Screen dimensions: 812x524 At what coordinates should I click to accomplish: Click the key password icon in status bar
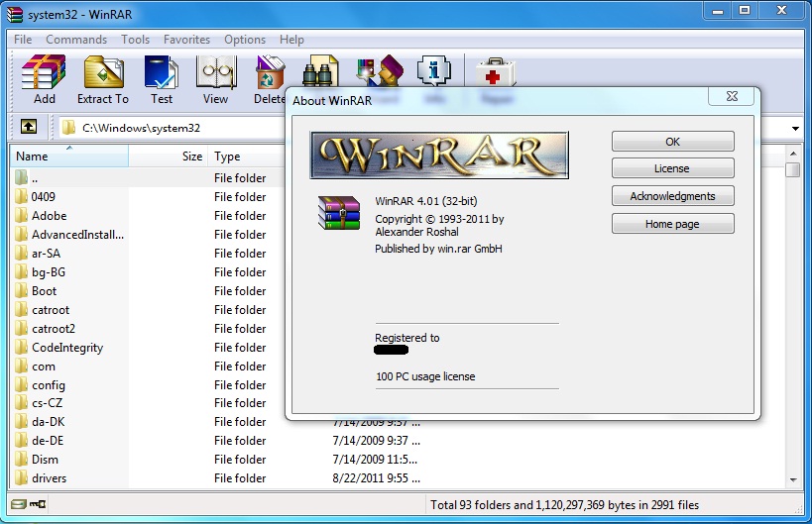coord(38,504)
